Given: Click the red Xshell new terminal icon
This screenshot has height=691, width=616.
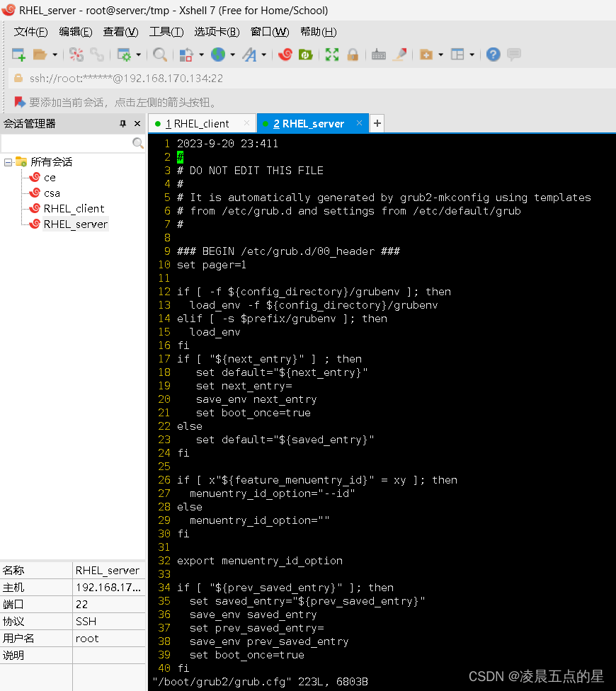Looking at the screenshot, I should [x=285, y=54].
